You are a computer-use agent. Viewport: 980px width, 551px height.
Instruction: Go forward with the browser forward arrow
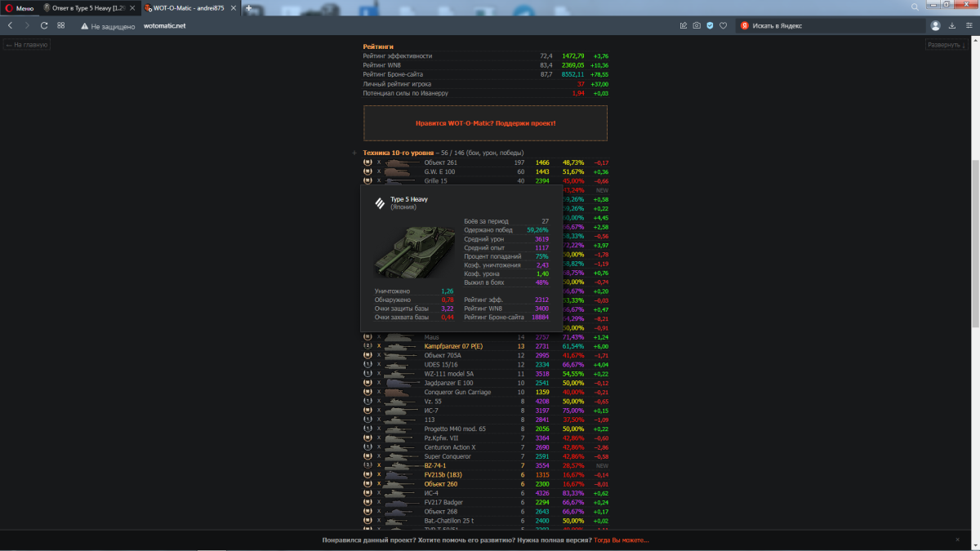[x=27, y=25]
